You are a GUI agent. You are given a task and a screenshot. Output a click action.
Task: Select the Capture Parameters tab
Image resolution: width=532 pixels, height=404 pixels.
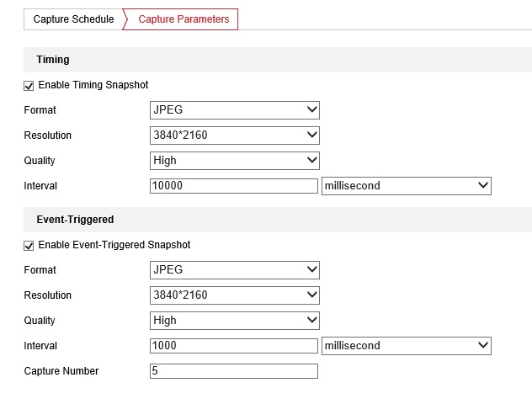(x=183, y=19)
